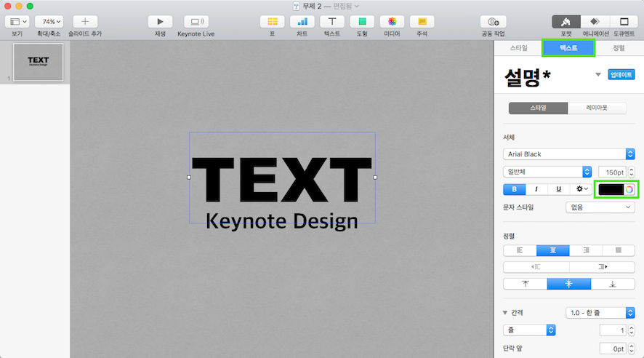The height and width of the screenshot is (358, 644).
Task: Select the 스타일 segment under text tab
Action: 538,108
